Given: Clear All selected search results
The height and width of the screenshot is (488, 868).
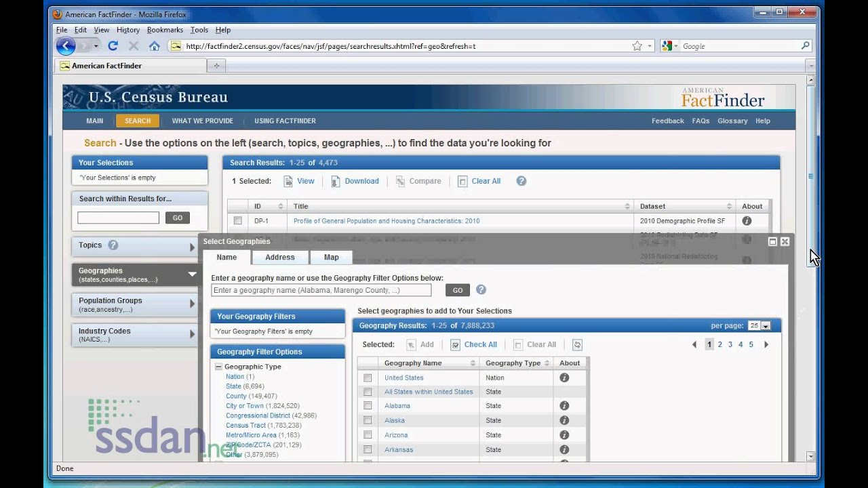Looking at the screenshot, I should coord(479,181).
